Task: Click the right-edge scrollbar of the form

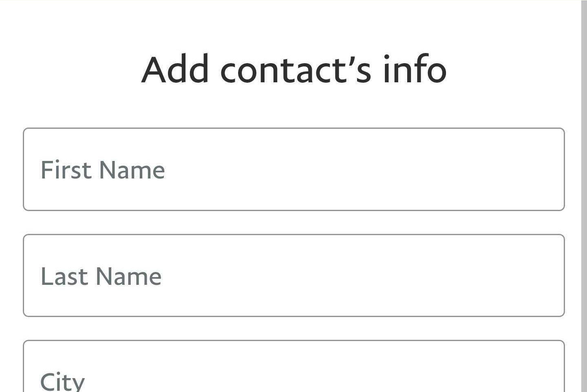Action: [584, 196]
